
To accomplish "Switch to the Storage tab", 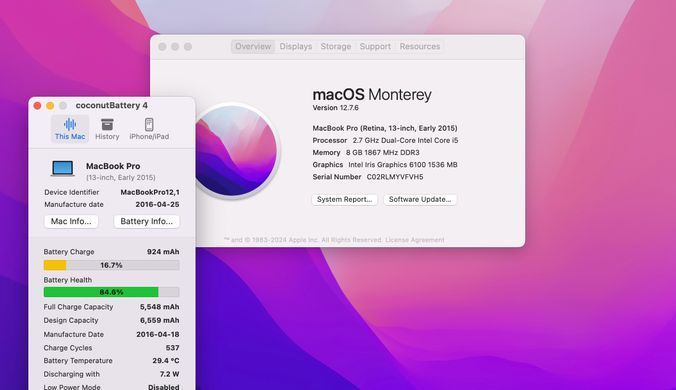I will coord(336,47).
